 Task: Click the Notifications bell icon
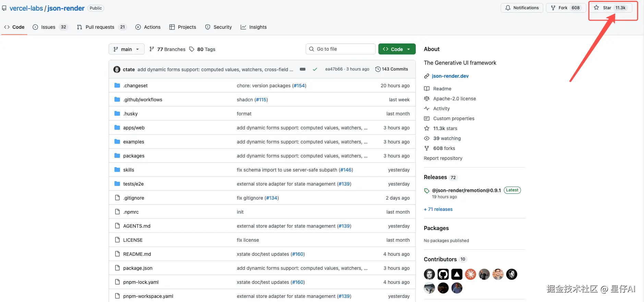pos(508,8)
